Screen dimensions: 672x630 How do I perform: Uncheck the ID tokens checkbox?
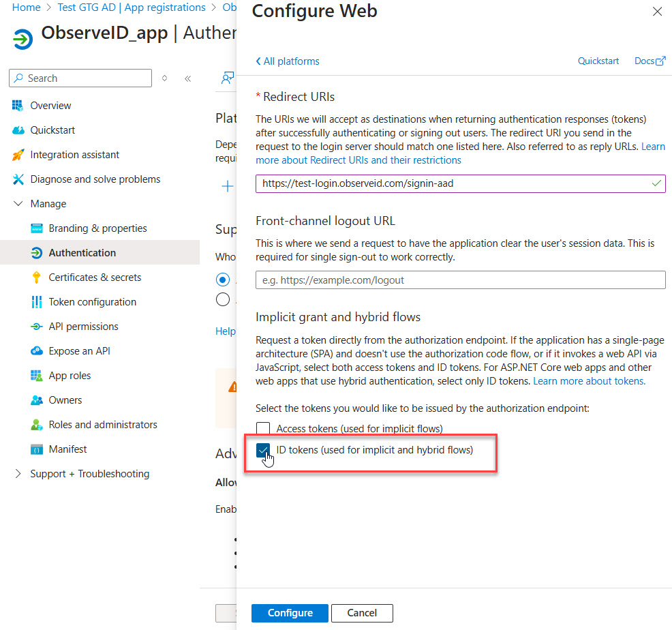click(263, 451)
